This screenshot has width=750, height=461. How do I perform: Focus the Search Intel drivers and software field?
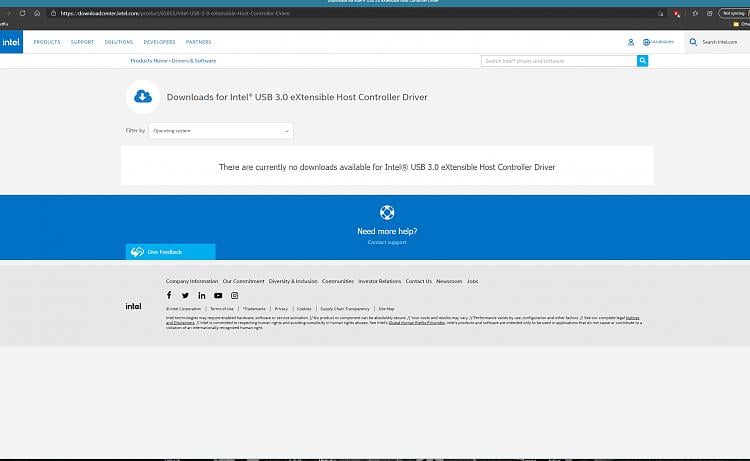click(x=559, y=61)
